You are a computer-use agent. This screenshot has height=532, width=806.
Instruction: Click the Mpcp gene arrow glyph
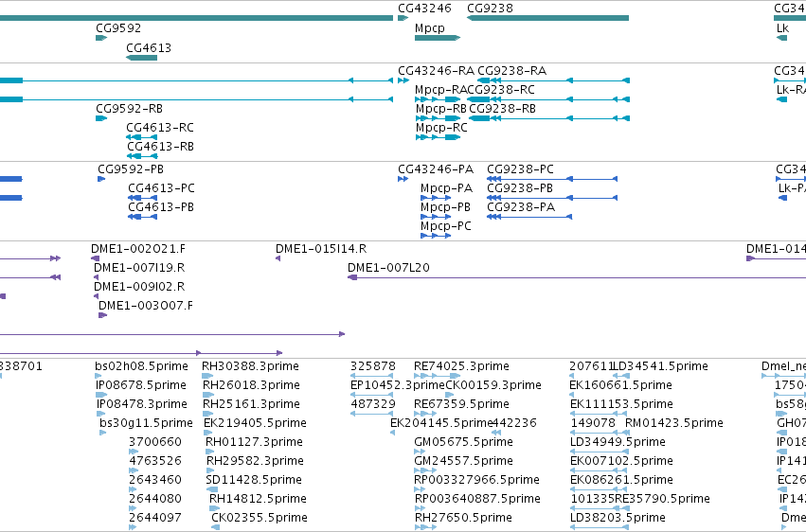[x=438, y=38]
